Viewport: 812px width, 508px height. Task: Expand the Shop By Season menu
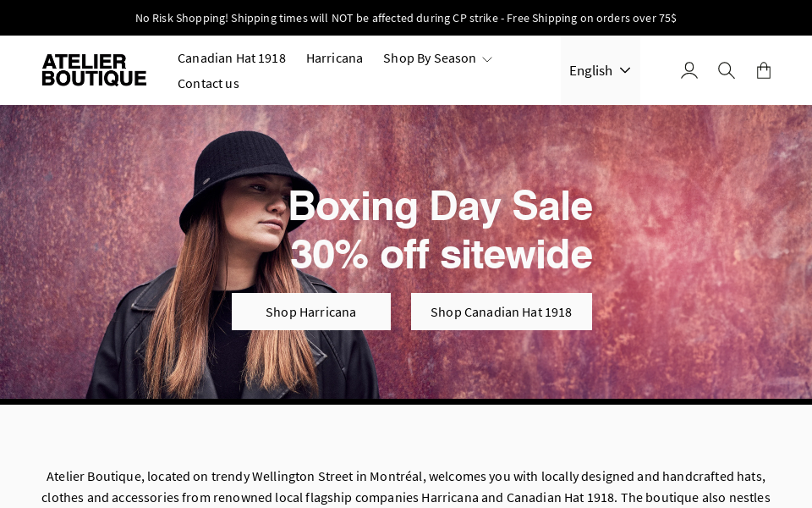(430, 58)
